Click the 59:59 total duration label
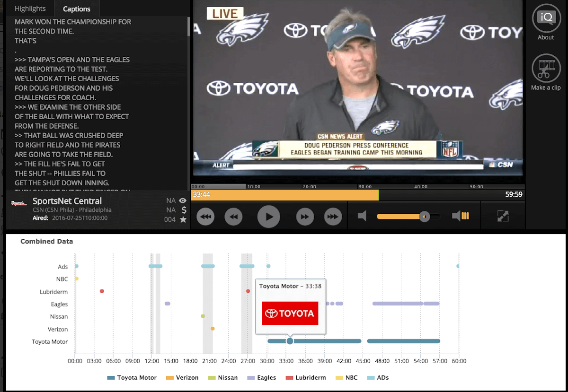568x392 pixels. tap(514, 194)
